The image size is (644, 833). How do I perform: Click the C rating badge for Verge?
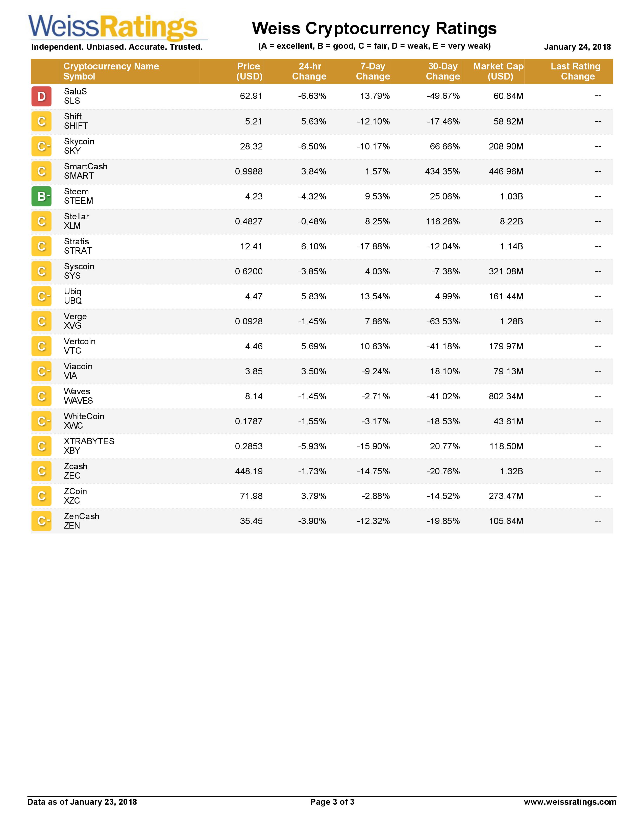[x=41, y=321]
